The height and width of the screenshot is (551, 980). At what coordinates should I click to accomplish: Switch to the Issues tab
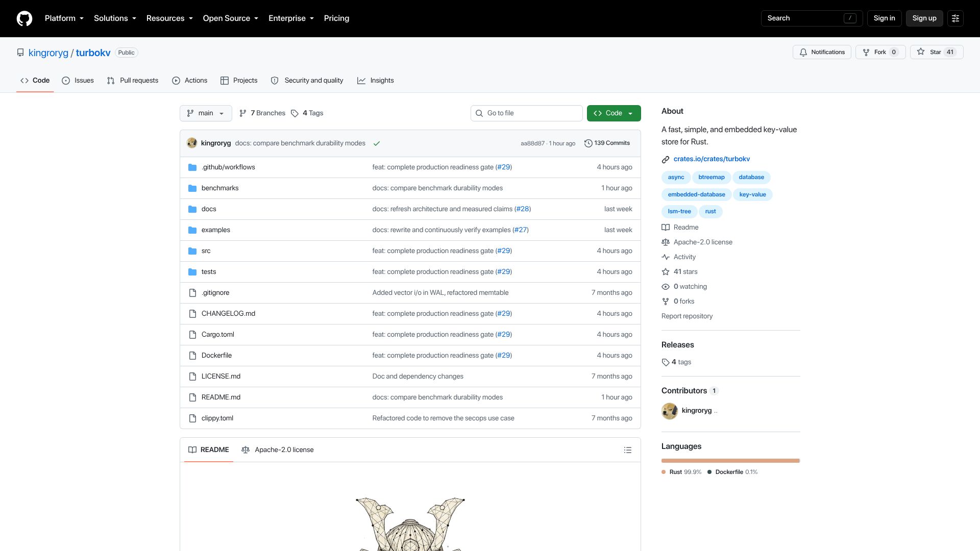click(x=78, y=81)
